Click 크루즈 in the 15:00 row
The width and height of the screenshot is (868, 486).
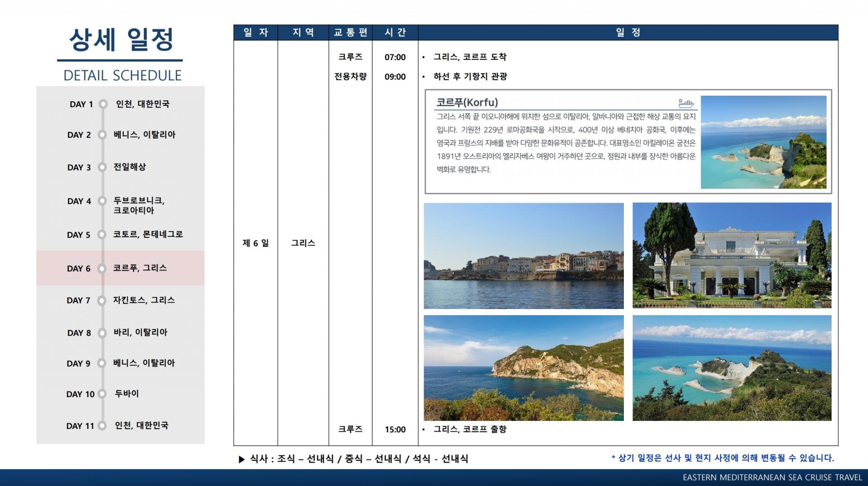tap(350, 429)
